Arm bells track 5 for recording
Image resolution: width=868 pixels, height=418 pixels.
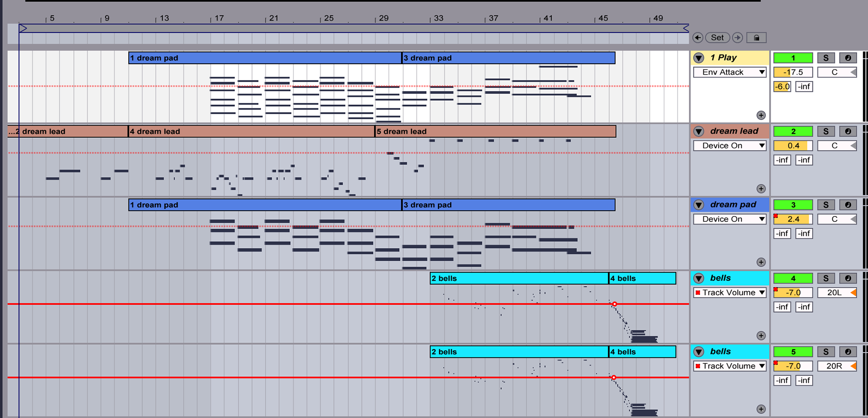(848, 352)
